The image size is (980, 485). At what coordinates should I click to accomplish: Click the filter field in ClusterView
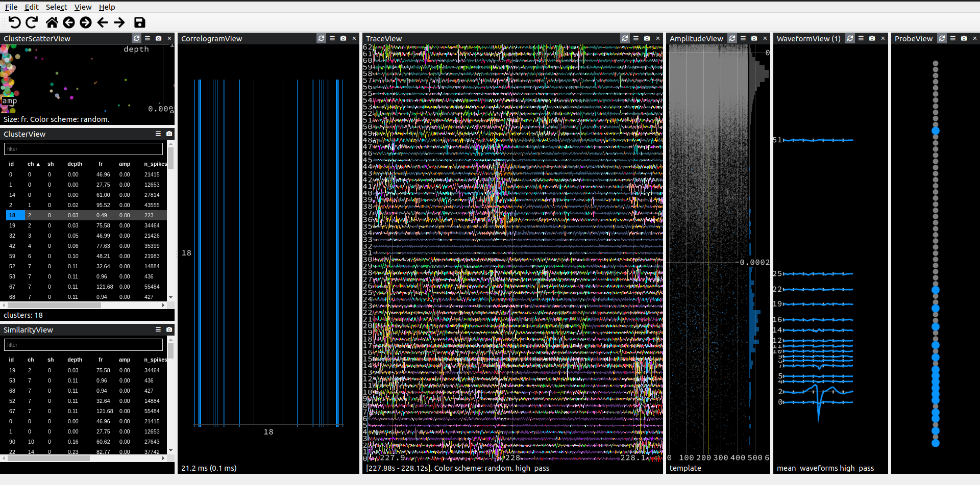point(83,148)
